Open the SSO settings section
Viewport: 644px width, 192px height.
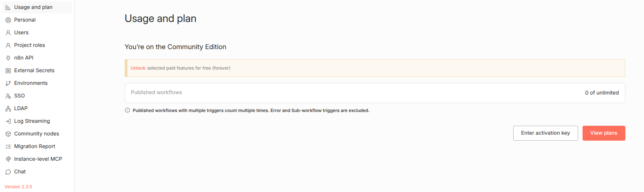19,96
